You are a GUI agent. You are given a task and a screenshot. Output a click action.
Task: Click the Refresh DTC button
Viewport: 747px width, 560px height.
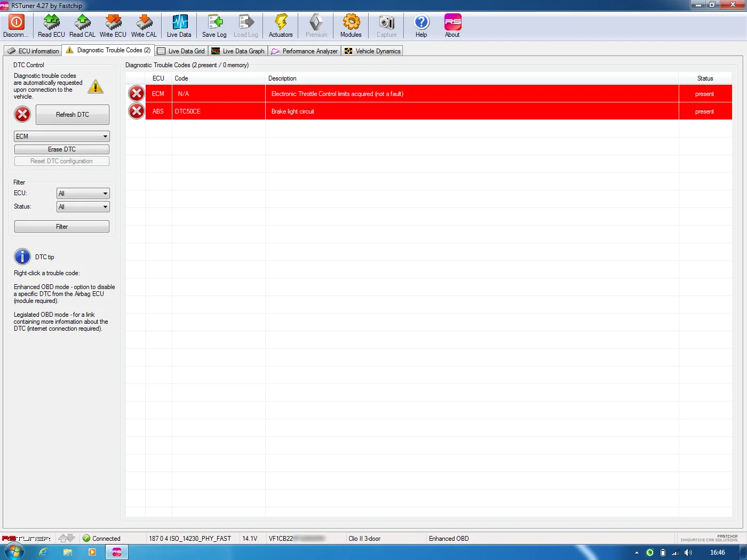(73, 115)
